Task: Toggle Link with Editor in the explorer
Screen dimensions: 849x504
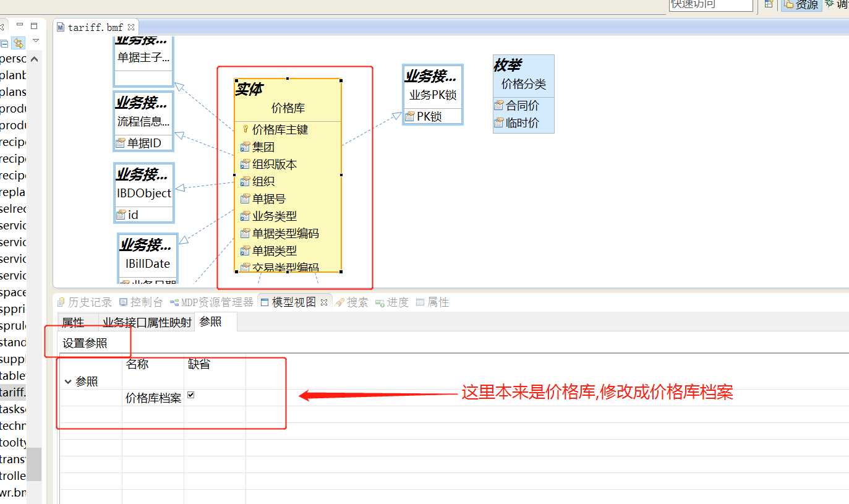Action: pyautogui.click(x=19, y=43)
